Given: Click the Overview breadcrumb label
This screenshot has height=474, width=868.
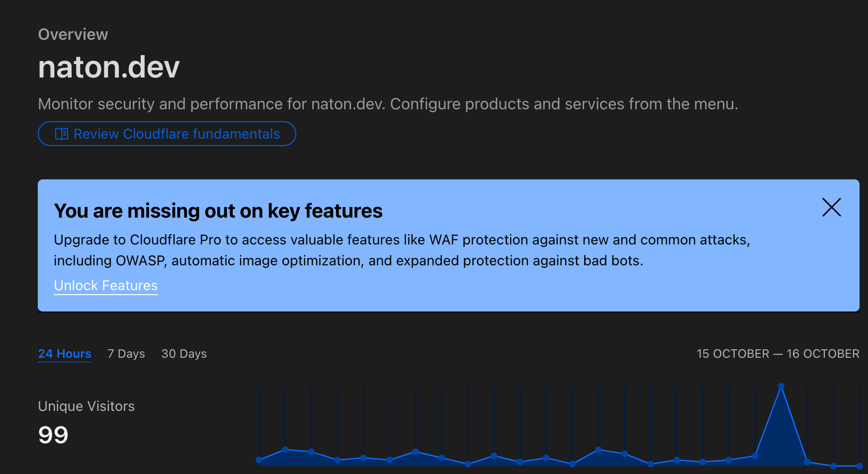Looking at the screenshot, I should 73,34.
